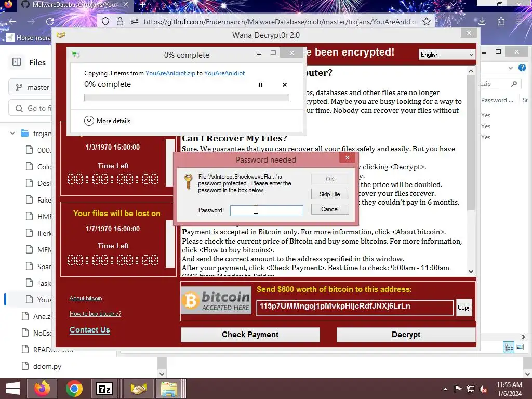Click the Action Center flag icon

(x=458, y=389)
